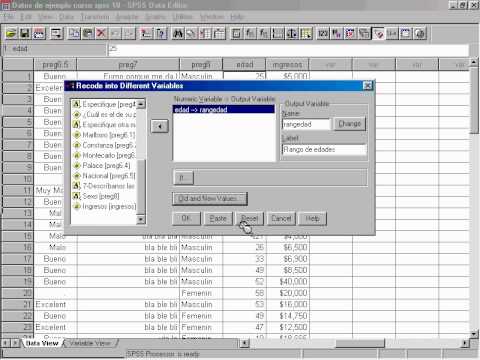Click the 'preg6.5' column header
Screen dimensions: 480x360
tap(55, 64)
